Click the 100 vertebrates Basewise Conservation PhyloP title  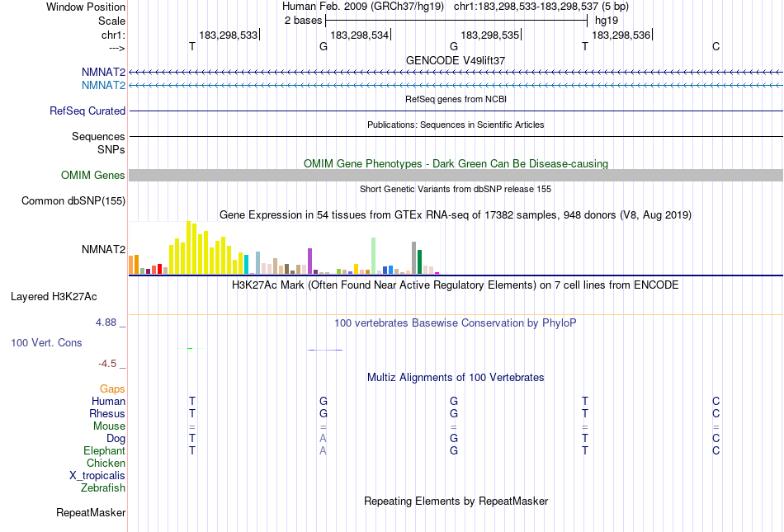pyautogui.click(x=456, y=323)
